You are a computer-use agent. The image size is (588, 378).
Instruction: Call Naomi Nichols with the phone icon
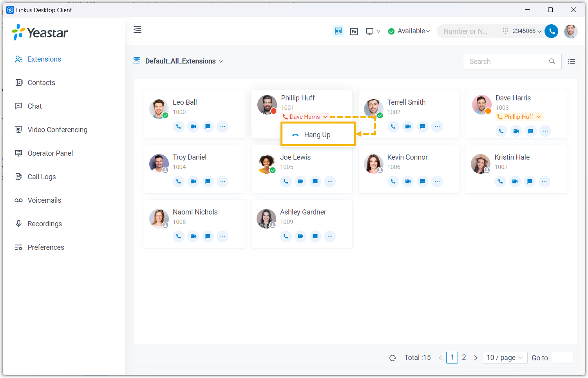pos(179,236)
